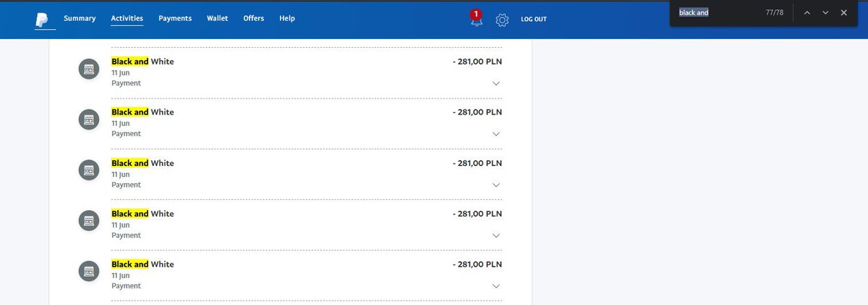Open the Wallet tab
Screen dimensions: 868x305
[218, 19]
